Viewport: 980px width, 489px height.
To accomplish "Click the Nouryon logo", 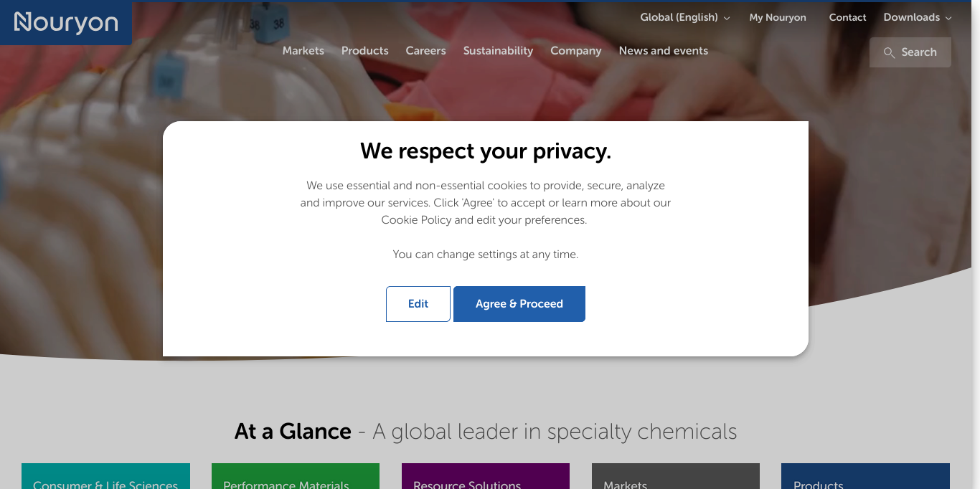I will (x=66, y=23).
